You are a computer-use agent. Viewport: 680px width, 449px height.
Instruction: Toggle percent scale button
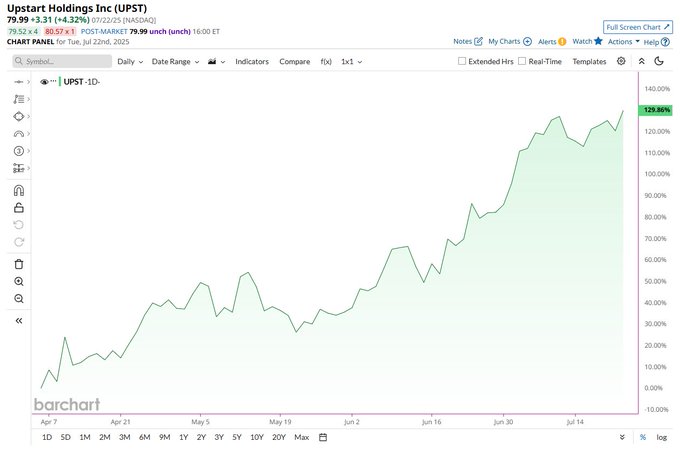(x=643, y=437)
